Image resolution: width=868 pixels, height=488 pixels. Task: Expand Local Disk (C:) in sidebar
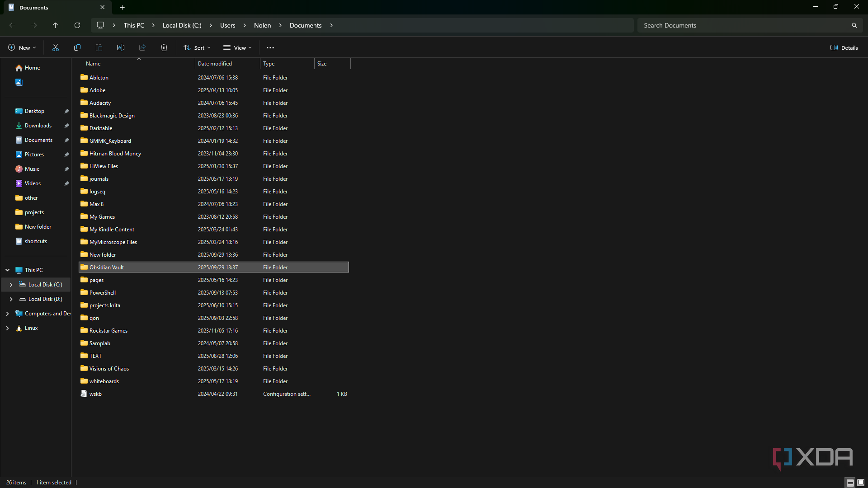(x=11, y=285)
